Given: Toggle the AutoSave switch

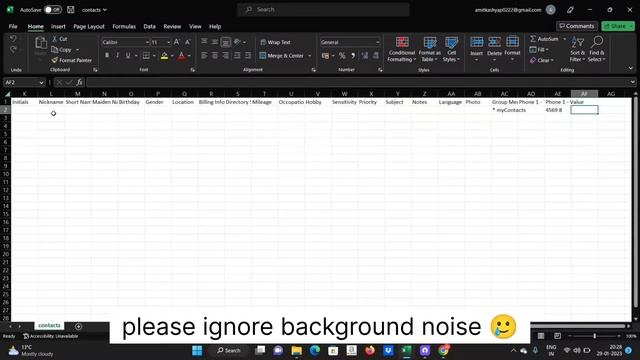Looking at the screenshot, I should (x=53, y=10).
